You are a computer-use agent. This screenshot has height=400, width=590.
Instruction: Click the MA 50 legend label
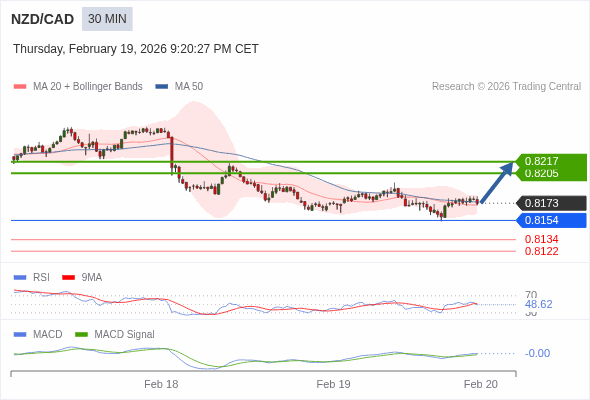point(189,87)
